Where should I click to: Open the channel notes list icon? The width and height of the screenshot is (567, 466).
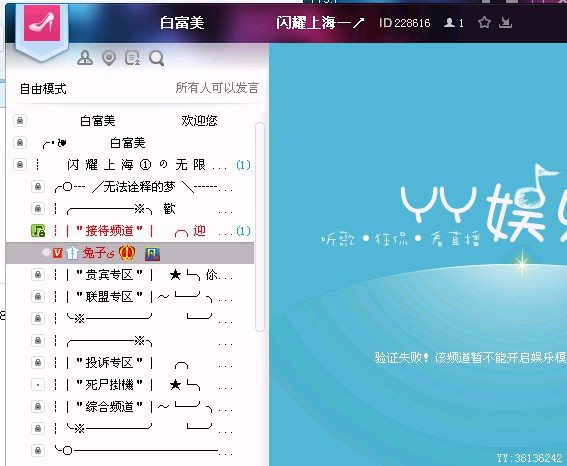(x=132, y=58)
